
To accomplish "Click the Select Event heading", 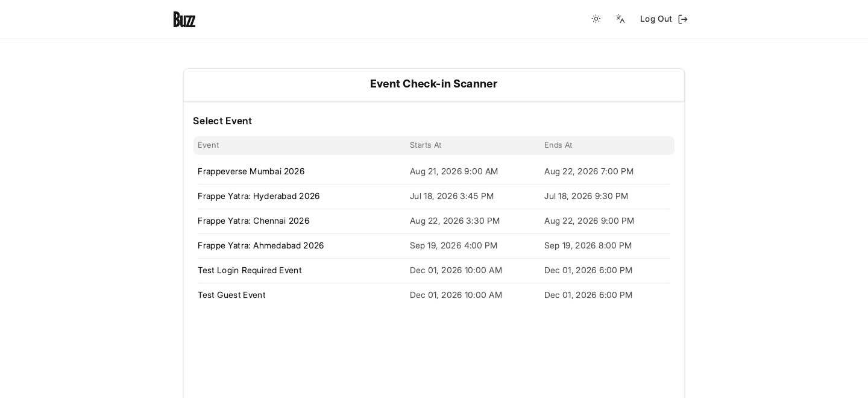I will click(222, 121).
